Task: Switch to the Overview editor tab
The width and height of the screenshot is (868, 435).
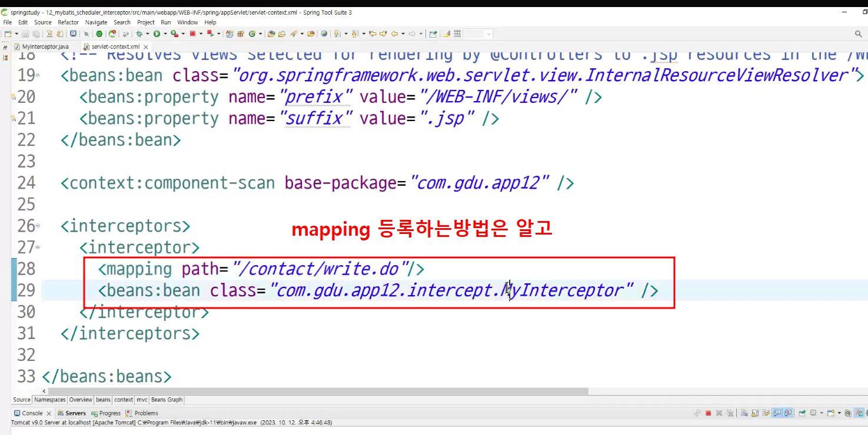Action: 81,400
